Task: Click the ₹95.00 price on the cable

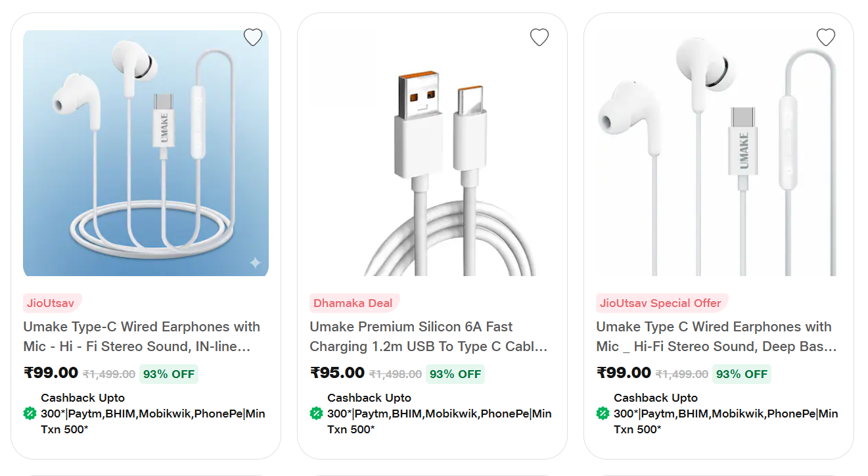Action: tap(337, 373)
